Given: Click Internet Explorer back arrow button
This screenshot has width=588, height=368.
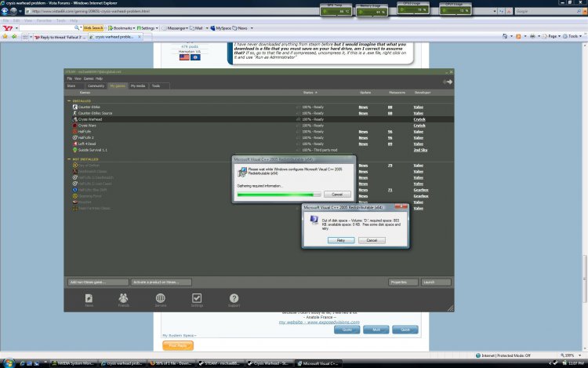Looking at the screenshot, I should coord(5,11).
